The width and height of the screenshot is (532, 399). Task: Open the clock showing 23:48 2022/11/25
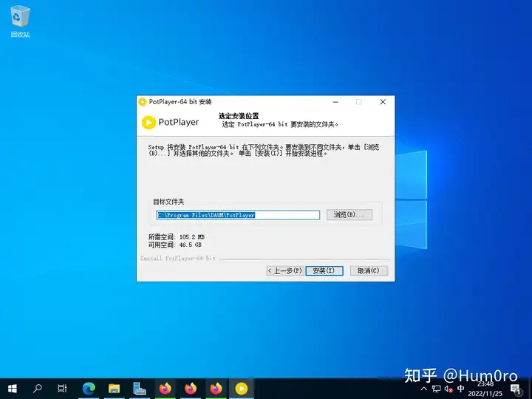[485, 389]
